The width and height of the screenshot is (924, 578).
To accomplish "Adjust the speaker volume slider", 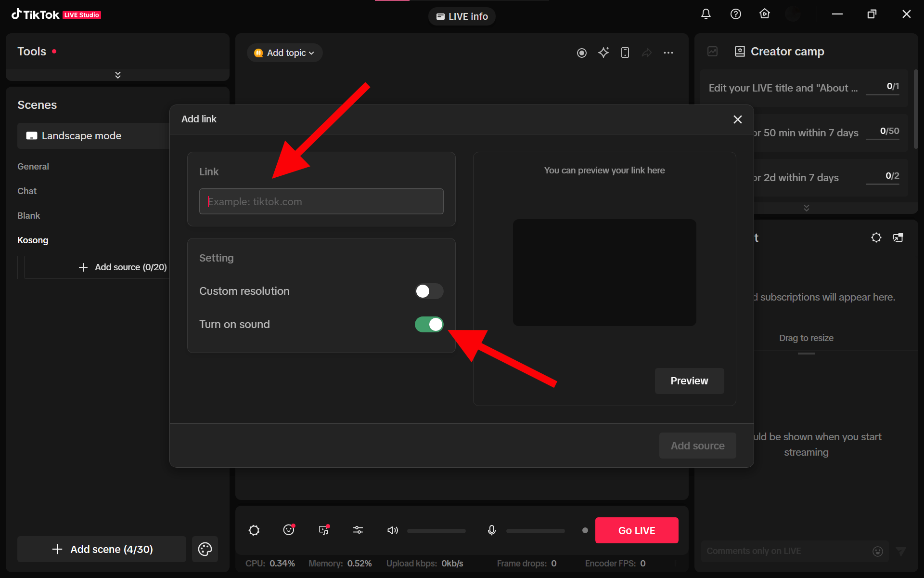I will click(x=436, y=531).
